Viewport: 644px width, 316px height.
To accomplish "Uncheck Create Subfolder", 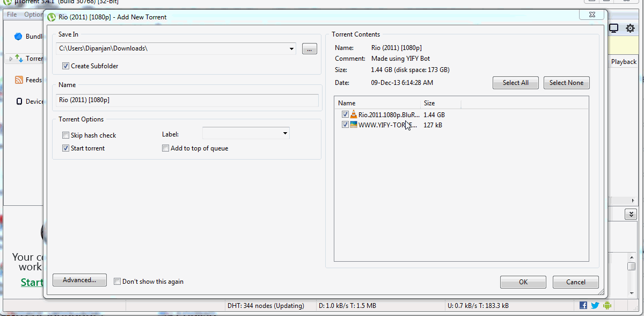I will click(x=65, y=66).
